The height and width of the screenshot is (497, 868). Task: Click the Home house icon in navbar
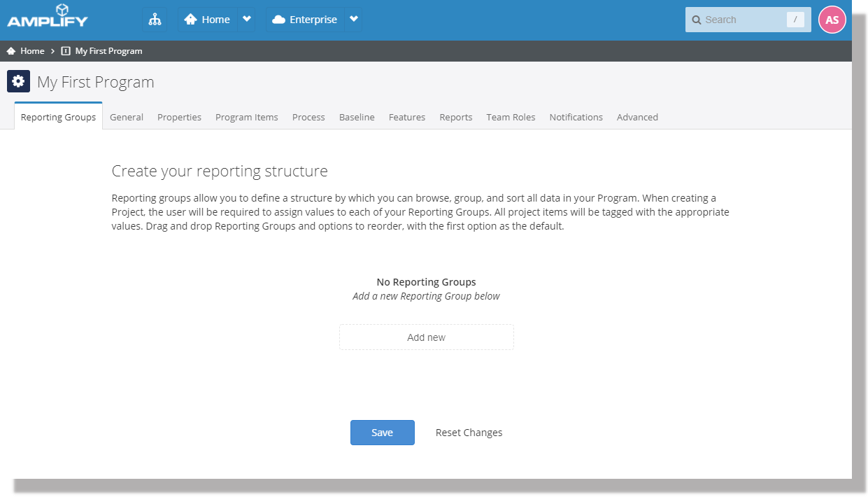pos(190,20)
